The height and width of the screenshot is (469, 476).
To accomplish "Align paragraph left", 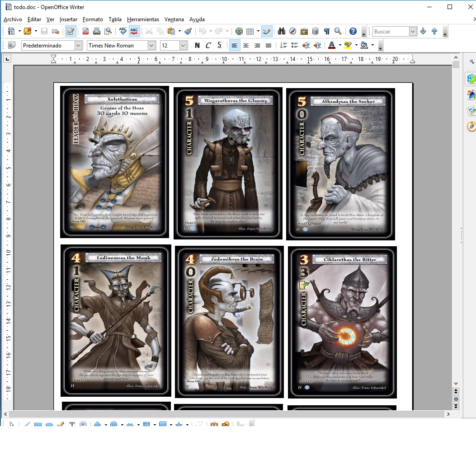I will coord(235,46).
